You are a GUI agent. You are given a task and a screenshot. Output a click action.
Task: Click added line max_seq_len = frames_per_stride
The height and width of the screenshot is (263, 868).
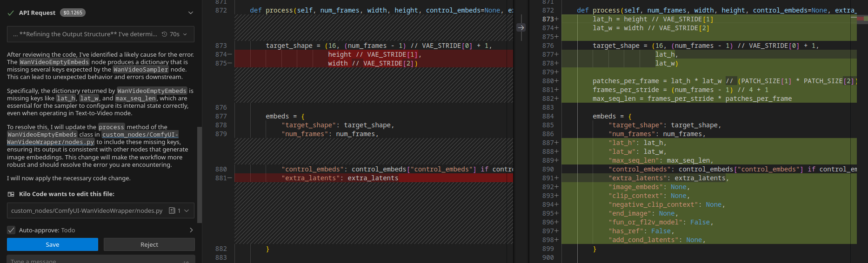pyautogui.click(x=709, y=99)
